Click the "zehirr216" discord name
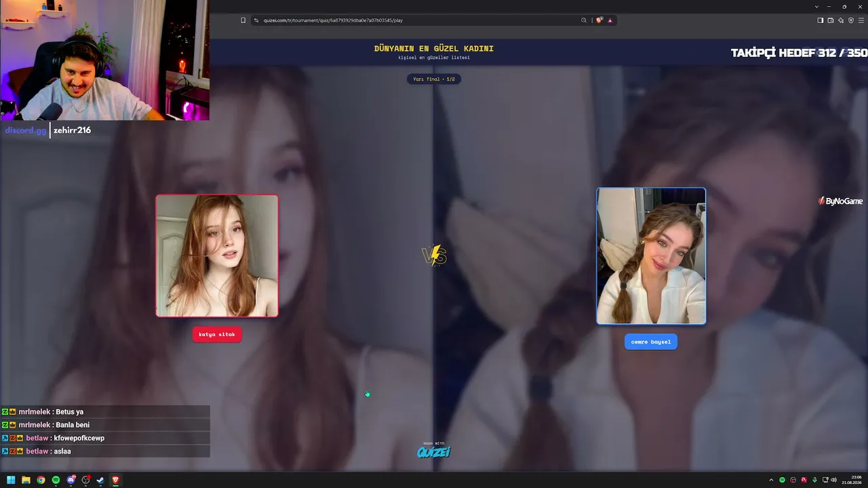The width and height of the screenshot is (868, 488). 72,130
